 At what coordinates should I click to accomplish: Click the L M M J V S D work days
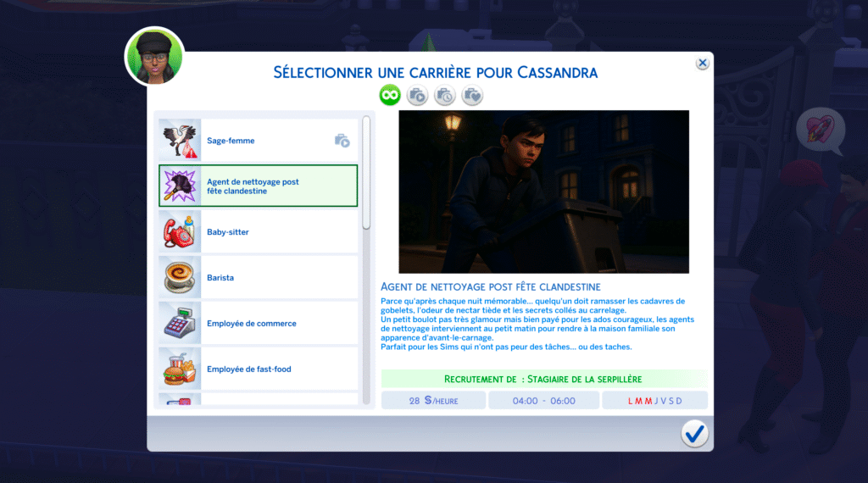point(655,401)
